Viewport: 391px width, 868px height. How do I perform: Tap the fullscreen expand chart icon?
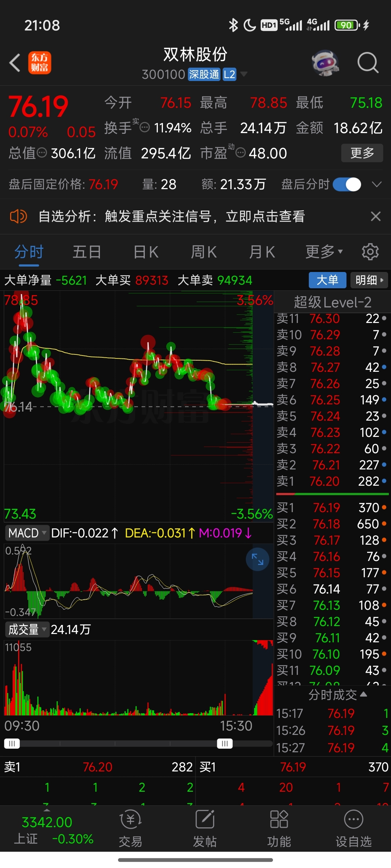[257, 559]
